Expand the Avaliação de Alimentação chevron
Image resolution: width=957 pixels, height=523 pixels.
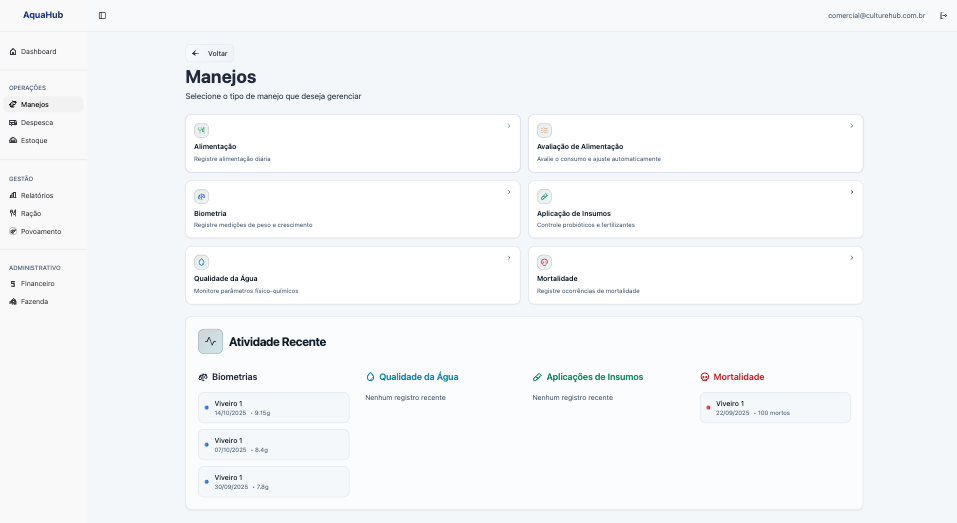(x=851, y=126)
